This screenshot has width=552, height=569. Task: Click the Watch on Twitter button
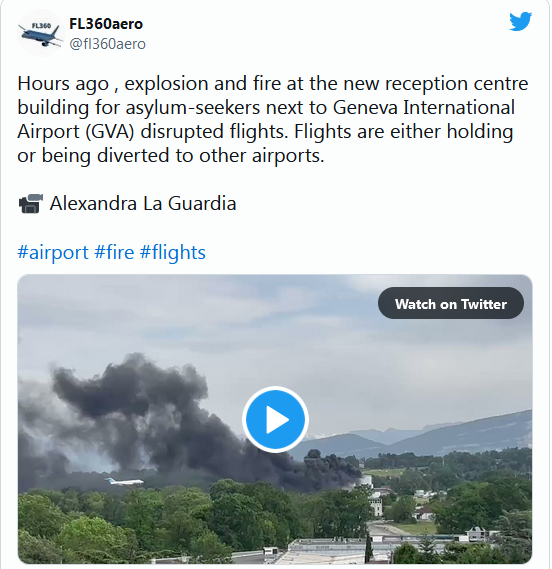(x=451, y=303)
